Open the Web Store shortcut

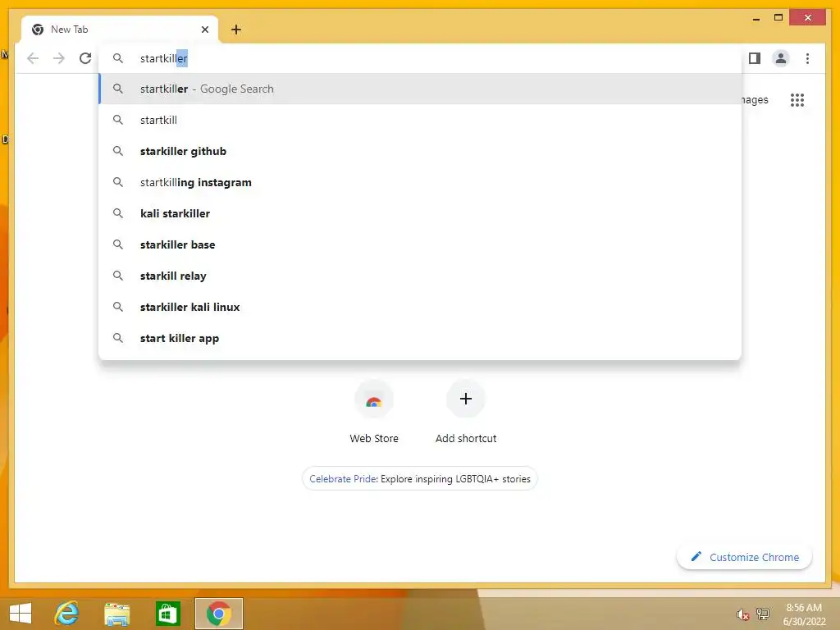pos(374,413)
